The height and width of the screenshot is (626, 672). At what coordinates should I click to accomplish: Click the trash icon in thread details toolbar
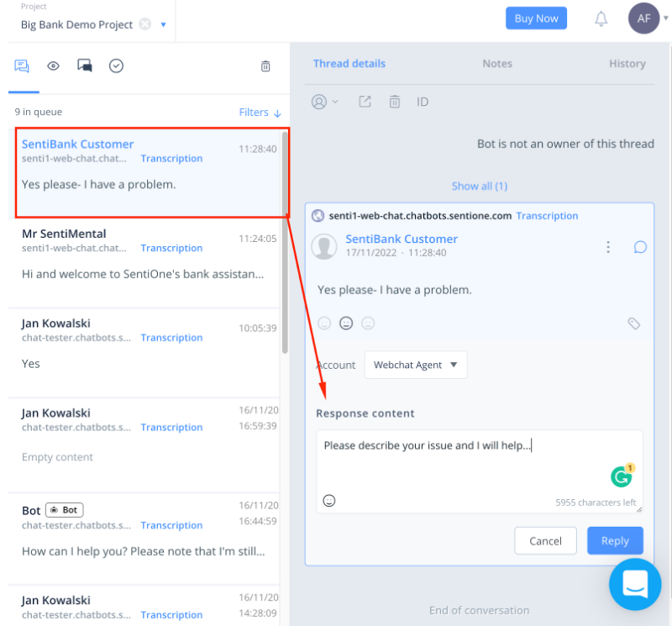tap(394, 102)
